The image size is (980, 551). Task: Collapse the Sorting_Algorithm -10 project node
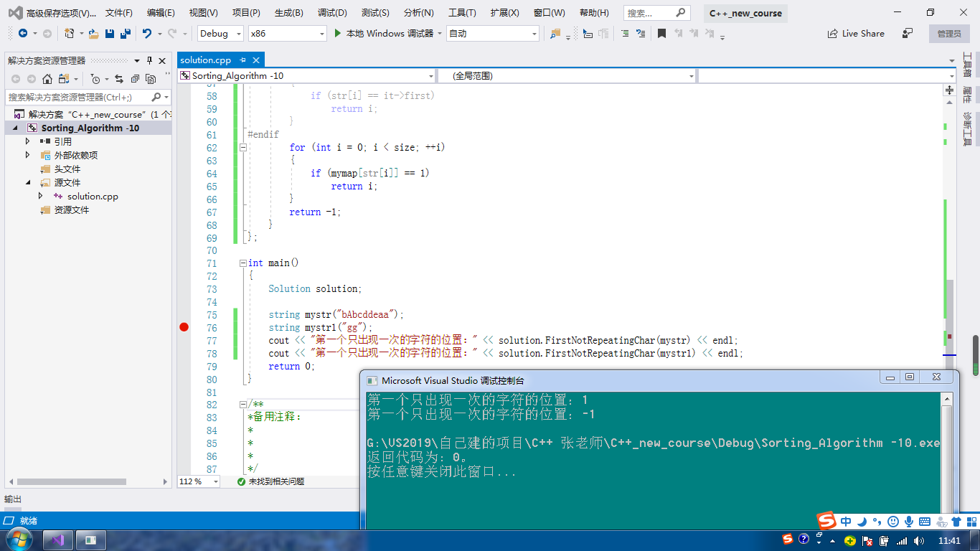tap(15, 128)
